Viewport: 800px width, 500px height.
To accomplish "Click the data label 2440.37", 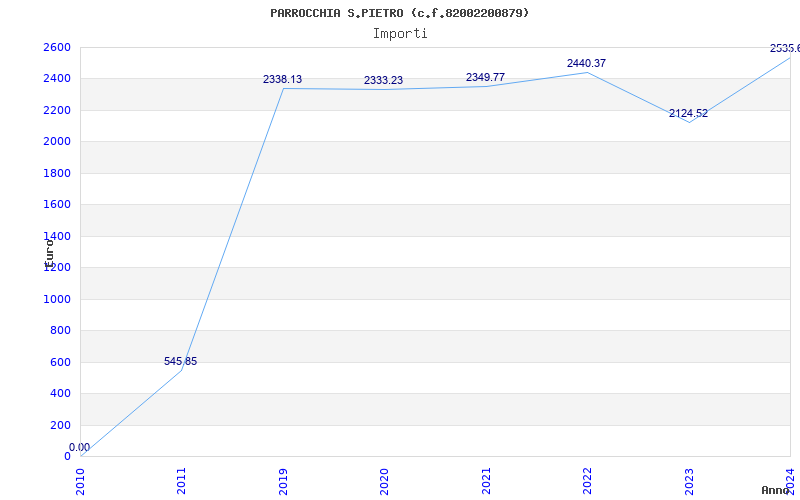I will pyautogui.click(x=586, y=64).
